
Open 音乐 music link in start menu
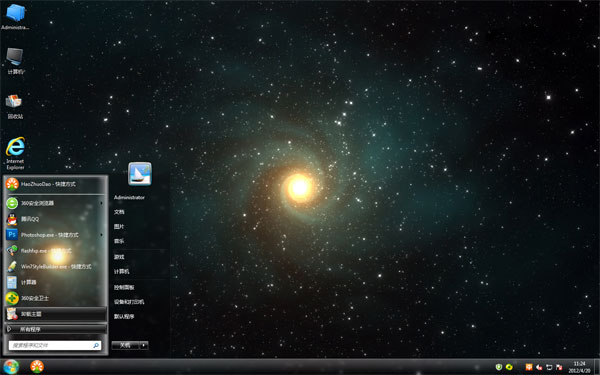(119, 241)
